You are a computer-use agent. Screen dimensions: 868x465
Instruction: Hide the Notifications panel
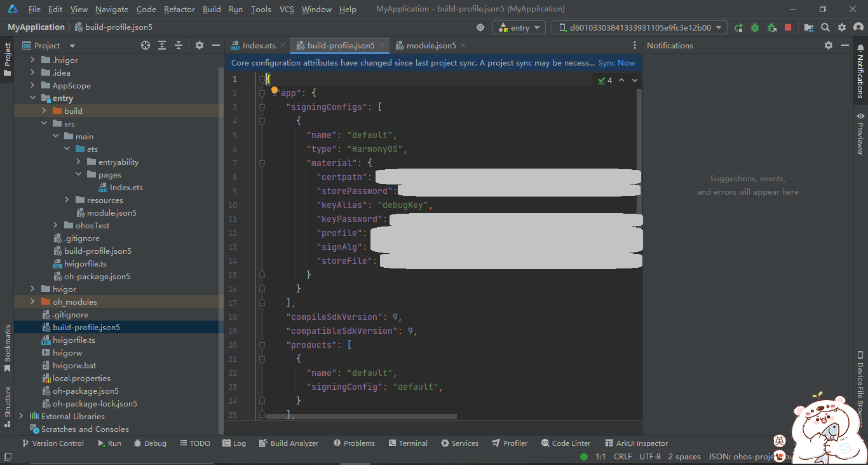pos(844,45)
